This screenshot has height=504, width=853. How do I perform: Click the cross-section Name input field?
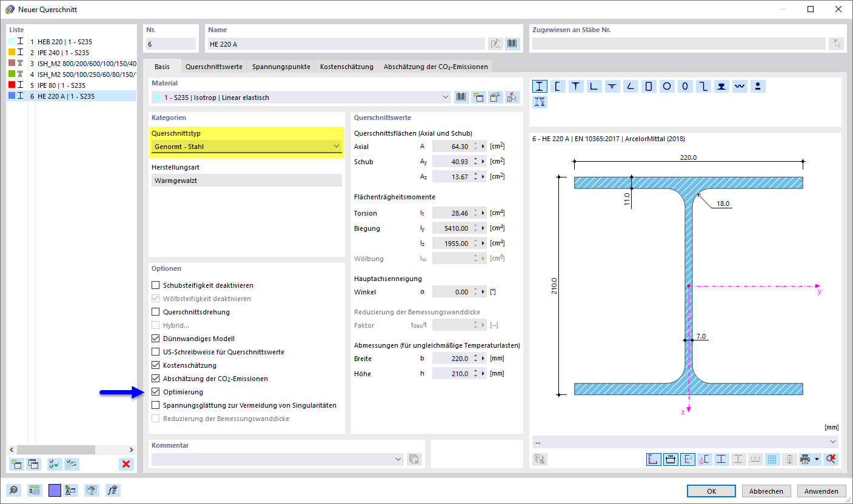[x=347, y=44]
